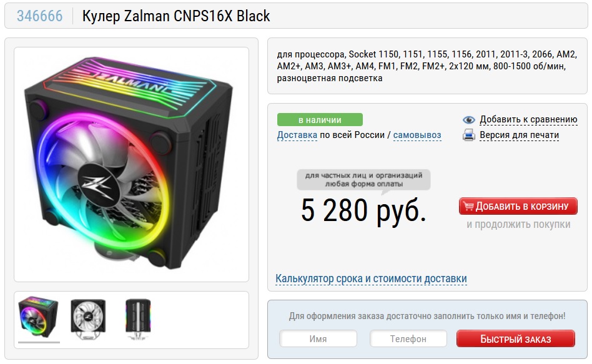Open delivery cost calculator link
Image resolution: width=592 pixels, height=364 pixels.
pyautogui.click(x=371, y=278)
